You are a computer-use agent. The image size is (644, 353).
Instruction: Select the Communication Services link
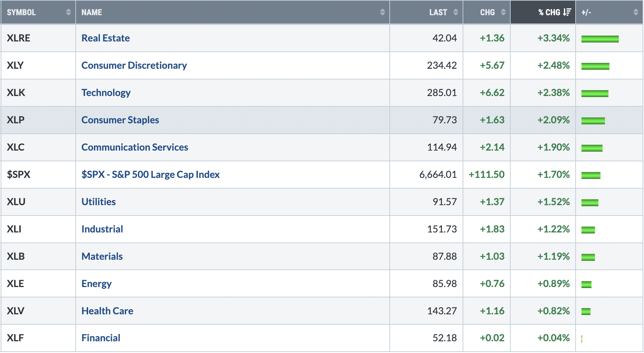[x=135, y=147]
